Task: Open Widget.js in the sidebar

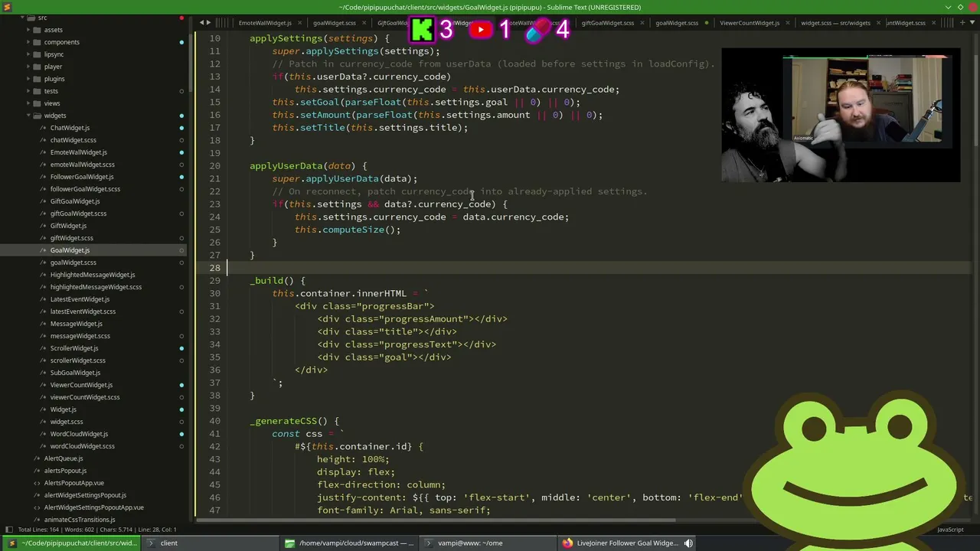Action: point(64,409)
